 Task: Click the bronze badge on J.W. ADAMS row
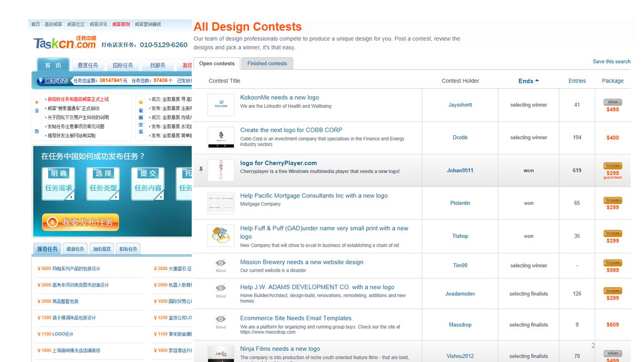coord(613,291)
